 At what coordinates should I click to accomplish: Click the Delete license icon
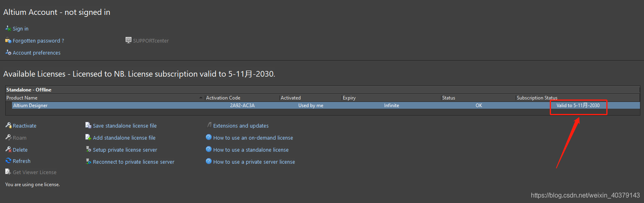point(8,149)
